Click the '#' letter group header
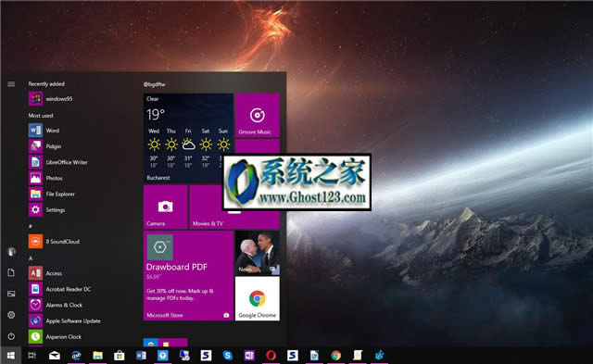Screen dimensions: 593x364 pyautogui.click(x=31, y=226)
